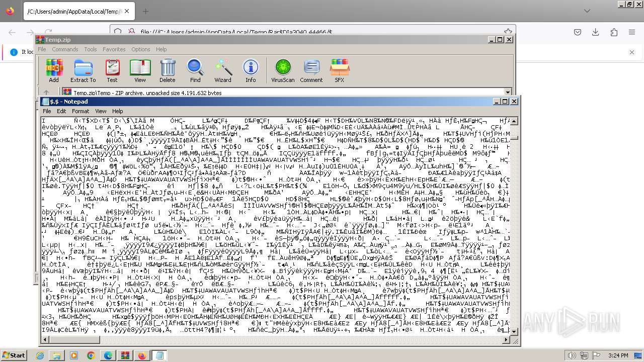Maximize the Notepad window

(505, 101)
